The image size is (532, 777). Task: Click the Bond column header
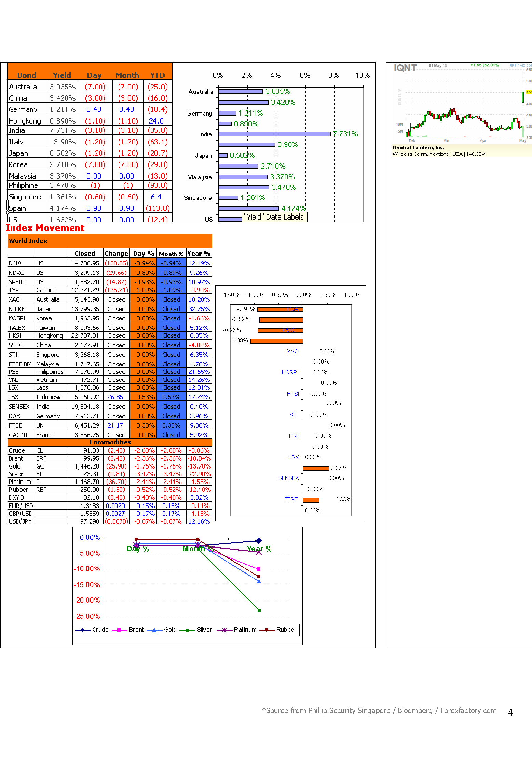(x=27, y=75)
